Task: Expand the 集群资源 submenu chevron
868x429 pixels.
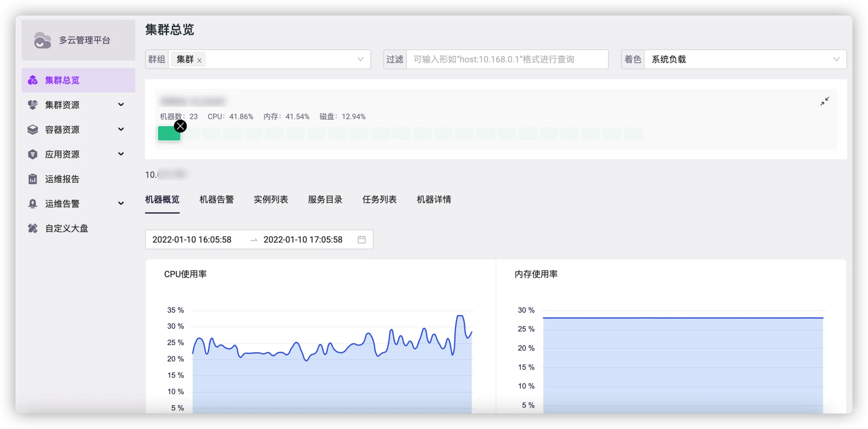Action: click(121, 105)
